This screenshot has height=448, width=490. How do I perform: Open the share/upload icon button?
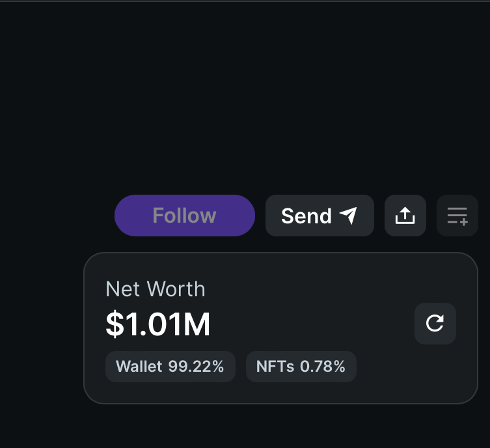(405, 216)
